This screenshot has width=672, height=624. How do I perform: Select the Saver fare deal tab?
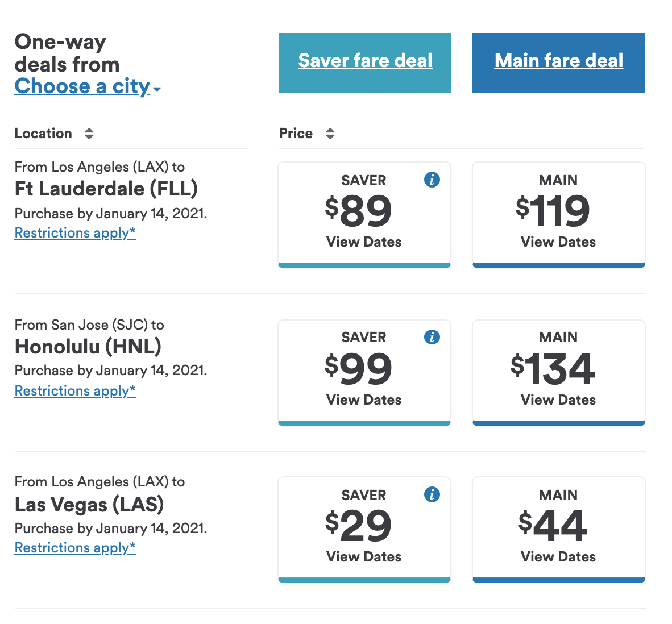click(x=365, y=63)
